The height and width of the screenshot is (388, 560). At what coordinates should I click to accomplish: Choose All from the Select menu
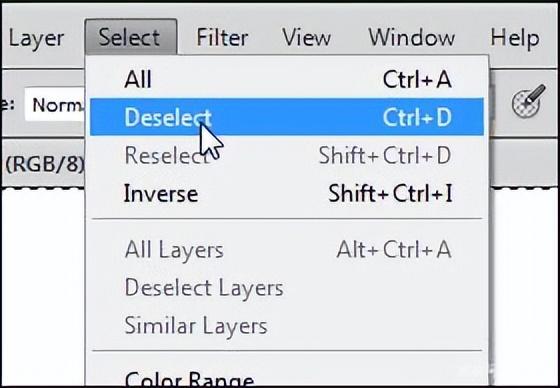287,79
